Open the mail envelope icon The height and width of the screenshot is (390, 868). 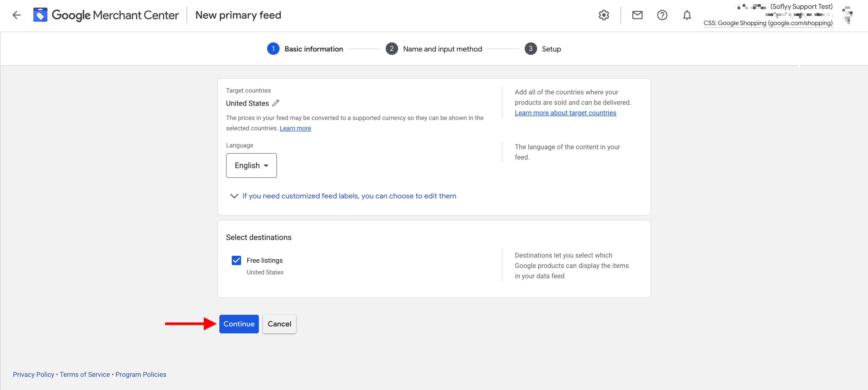pos(637,15)
